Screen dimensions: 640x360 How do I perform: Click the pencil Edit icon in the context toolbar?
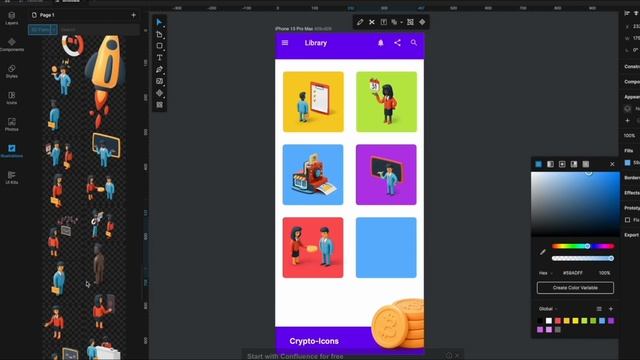360,22
